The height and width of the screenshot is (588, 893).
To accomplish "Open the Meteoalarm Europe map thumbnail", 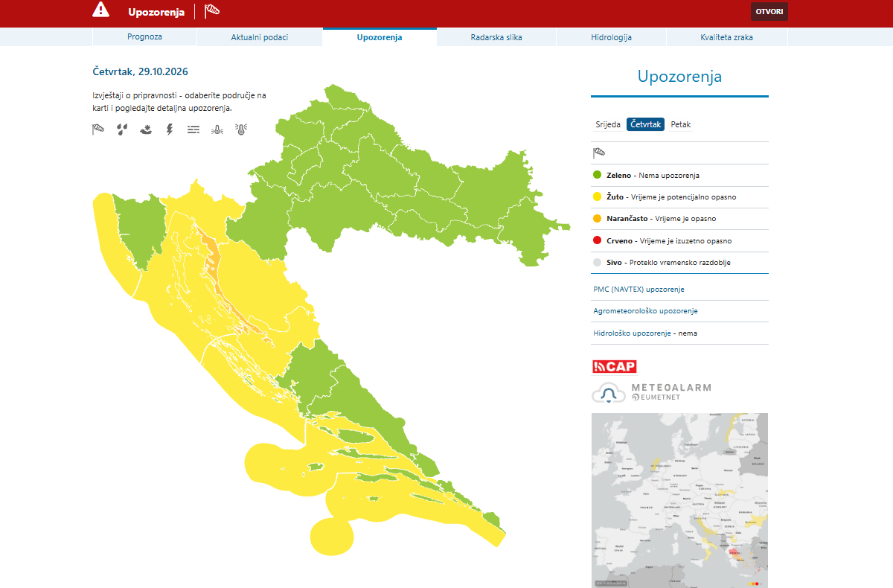I will [x=679, y=500].
